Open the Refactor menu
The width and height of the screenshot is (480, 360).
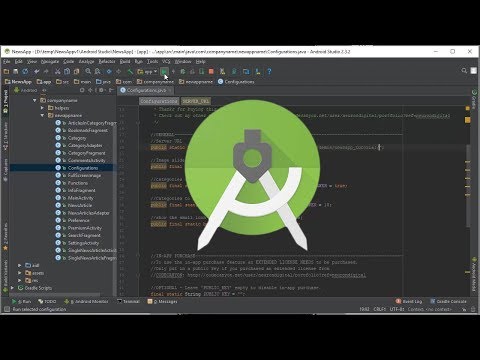[x=107, y=62]
